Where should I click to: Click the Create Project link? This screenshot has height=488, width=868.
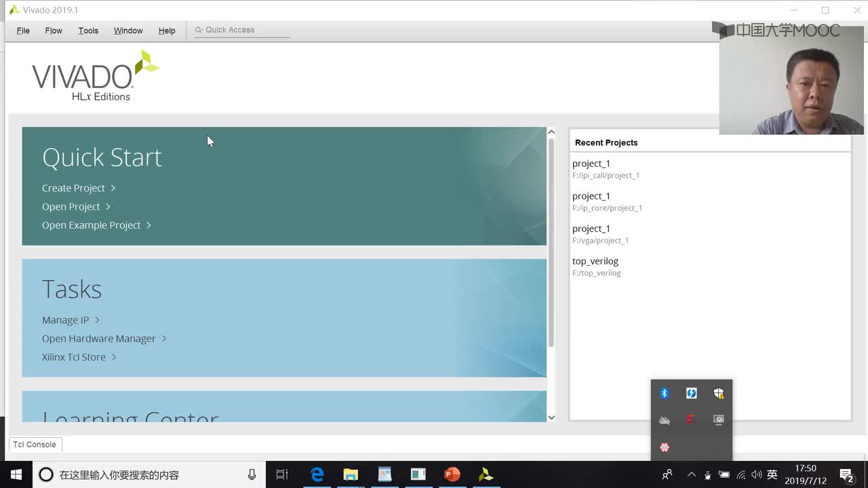pyautogui.click(x=73, y=188)
